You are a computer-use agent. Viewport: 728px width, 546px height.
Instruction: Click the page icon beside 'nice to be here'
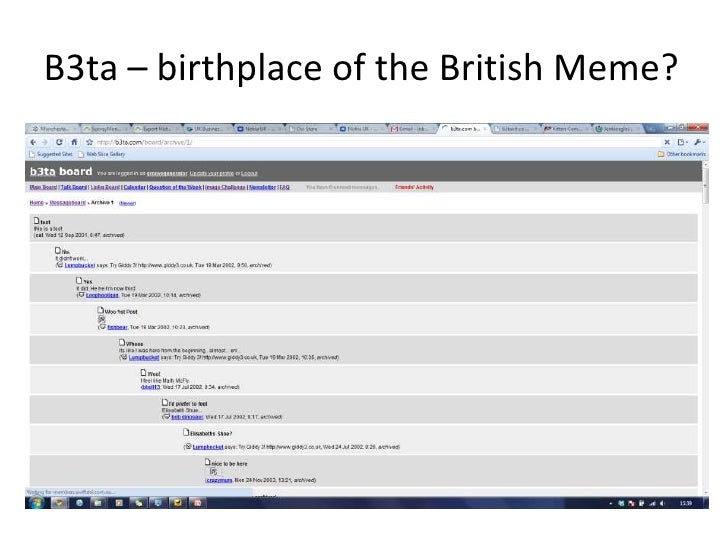point(208,462)
